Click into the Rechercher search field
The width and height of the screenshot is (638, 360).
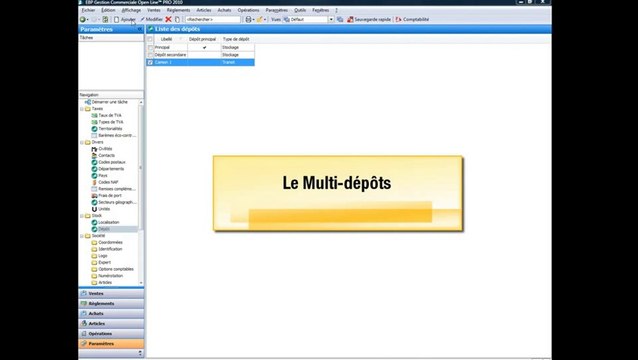(213, 20)
